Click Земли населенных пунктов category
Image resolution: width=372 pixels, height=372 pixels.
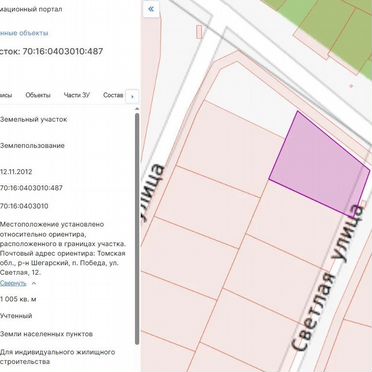click(46, 334)
